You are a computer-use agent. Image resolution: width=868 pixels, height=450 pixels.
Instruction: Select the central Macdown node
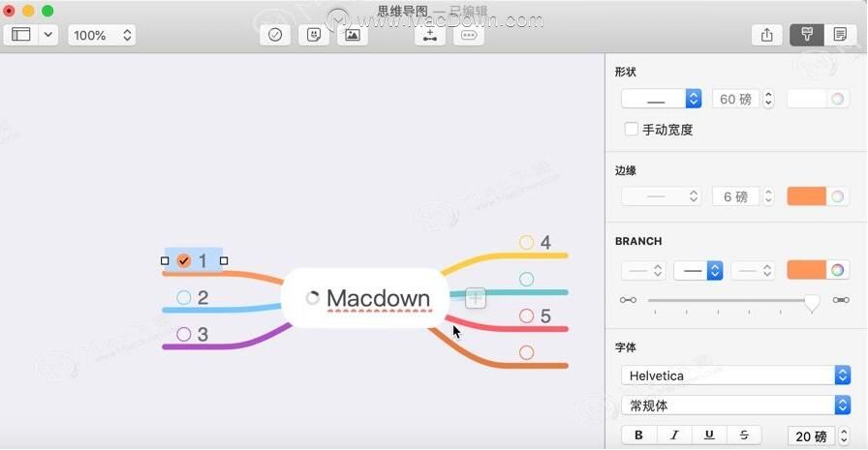point(365,298)
